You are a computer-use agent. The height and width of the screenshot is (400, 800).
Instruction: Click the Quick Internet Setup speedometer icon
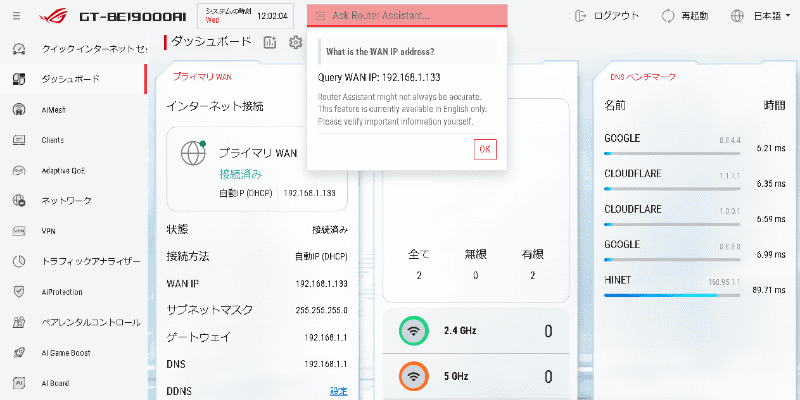click(19, 49)
